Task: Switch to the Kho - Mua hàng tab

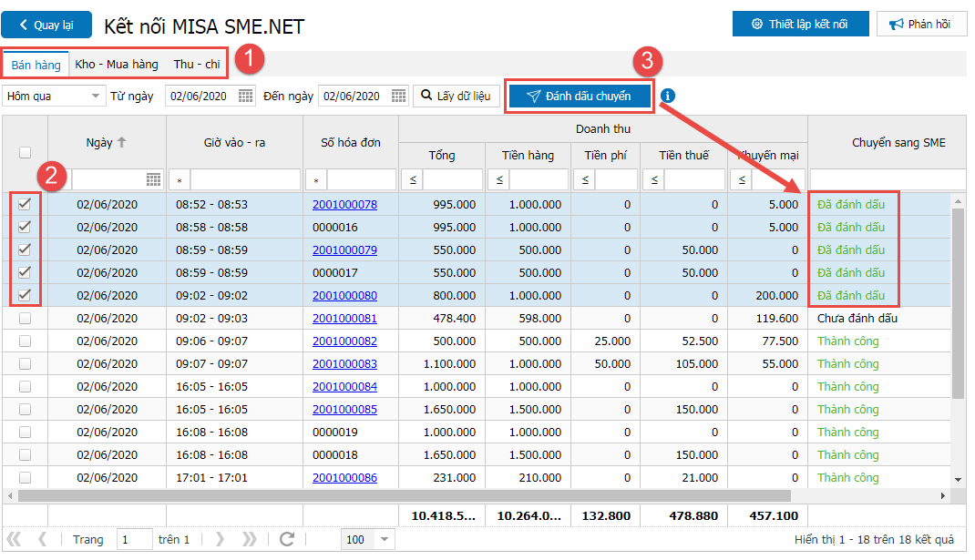Action: click(x=117, y=64)
